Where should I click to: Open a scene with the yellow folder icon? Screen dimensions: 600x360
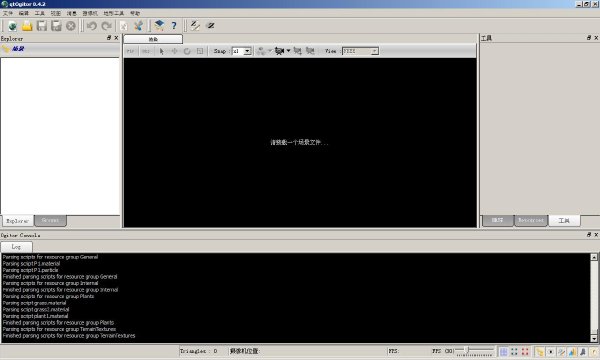(27, 26)
